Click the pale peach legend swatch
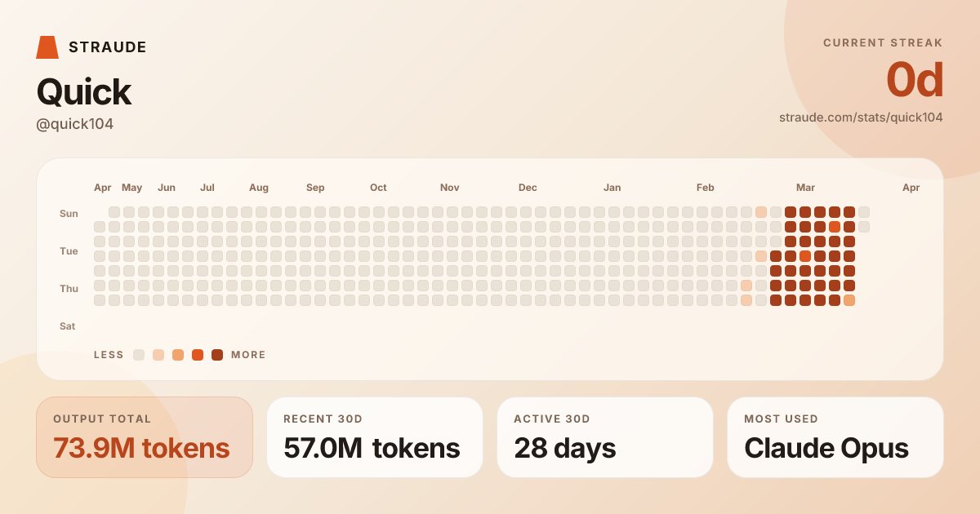Screen dimensions: 980x514 tap(158, 355)
